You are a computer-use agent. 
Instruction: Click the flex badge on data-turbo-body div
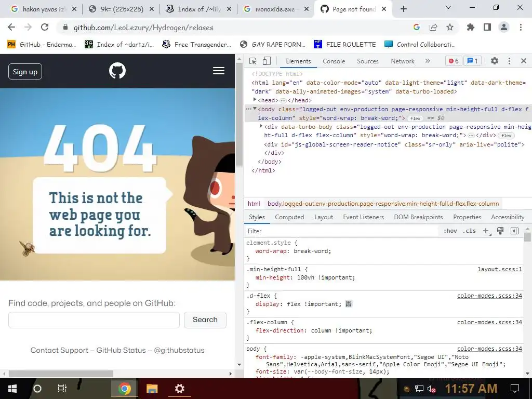(x=506, y=136)
